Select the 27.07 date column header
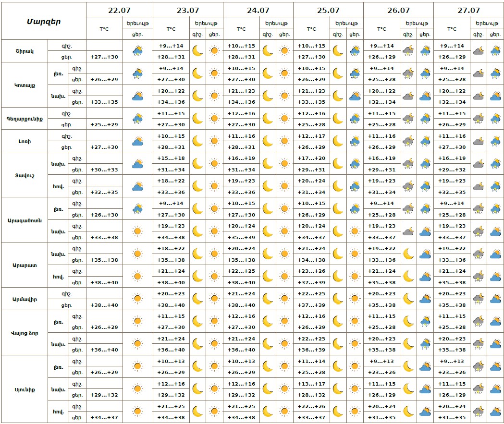The image size is (504, 424). click(468, 10)
